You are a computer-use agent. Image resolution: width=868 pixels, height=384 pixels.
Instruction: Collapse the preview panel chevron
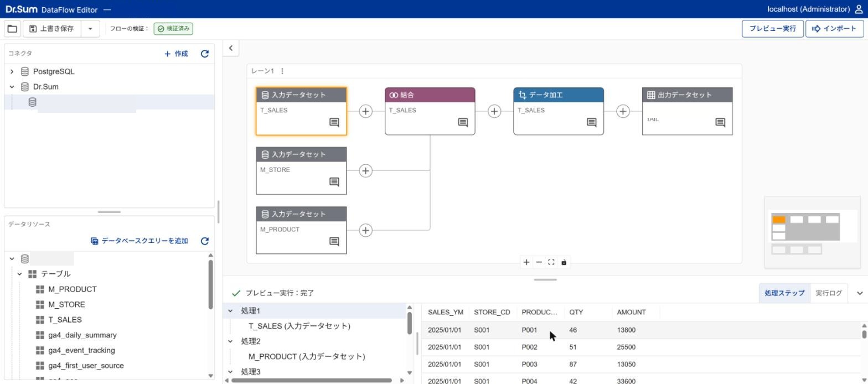click(x=859, y=293)
